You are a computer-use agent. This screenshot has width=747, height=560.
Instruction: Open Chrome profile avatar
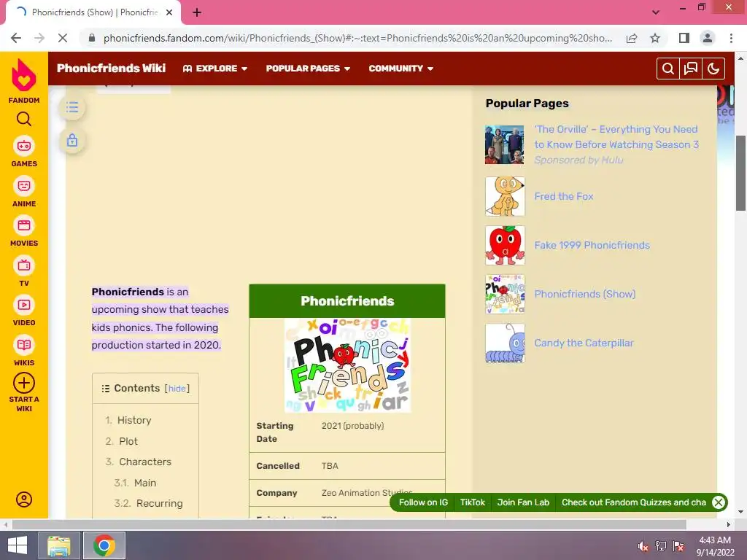708,38
